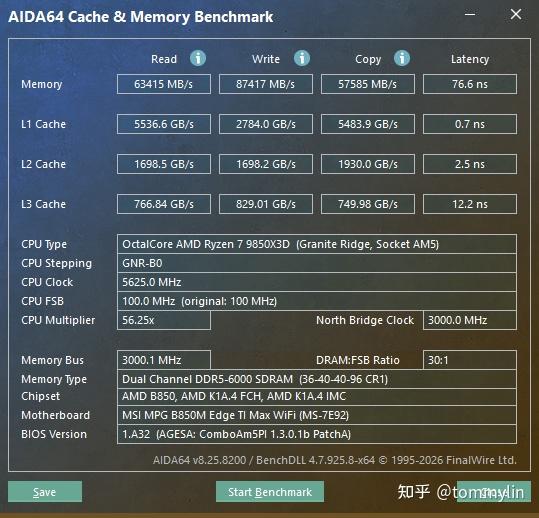This screenshot has height=518, width=539.
Task: Select L3 Cache copy 749.98 GB/s
Action: tap(368, 204)
